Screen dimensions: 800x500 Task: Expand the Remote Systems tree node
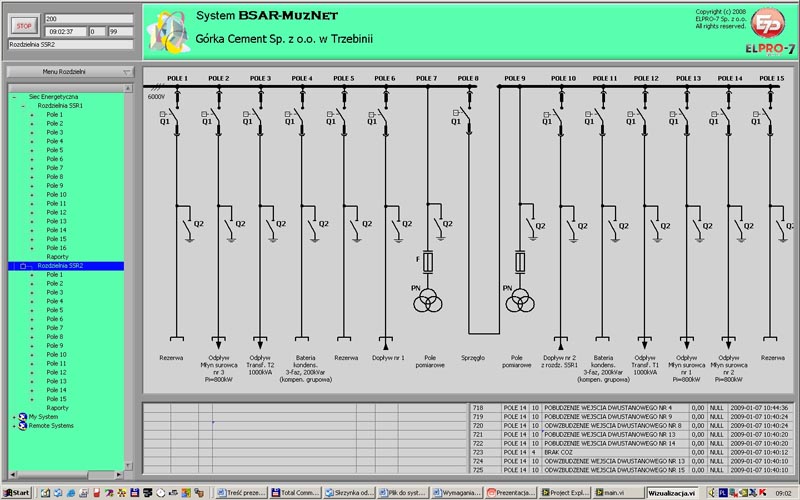(x=14, y=426)
